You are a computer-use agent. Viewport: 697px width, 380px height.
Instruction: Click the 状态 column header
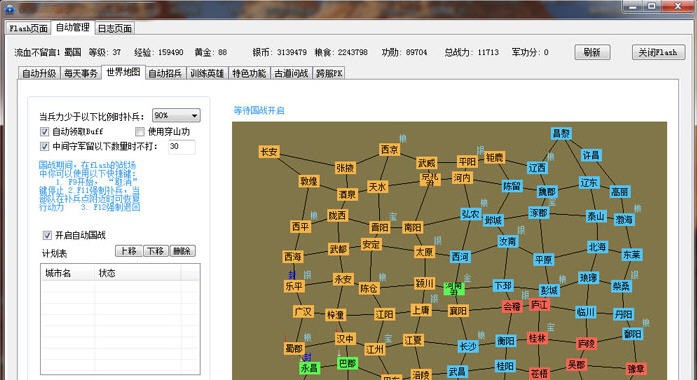pyautogui.click(x=138, y=273)
